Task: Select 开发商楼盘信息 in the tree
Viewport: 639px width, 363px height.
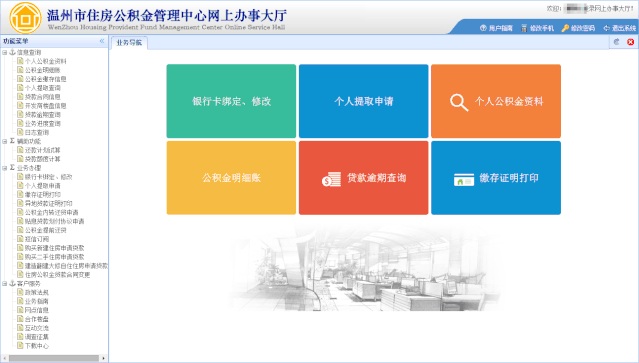Action: (x=46, y=106)
